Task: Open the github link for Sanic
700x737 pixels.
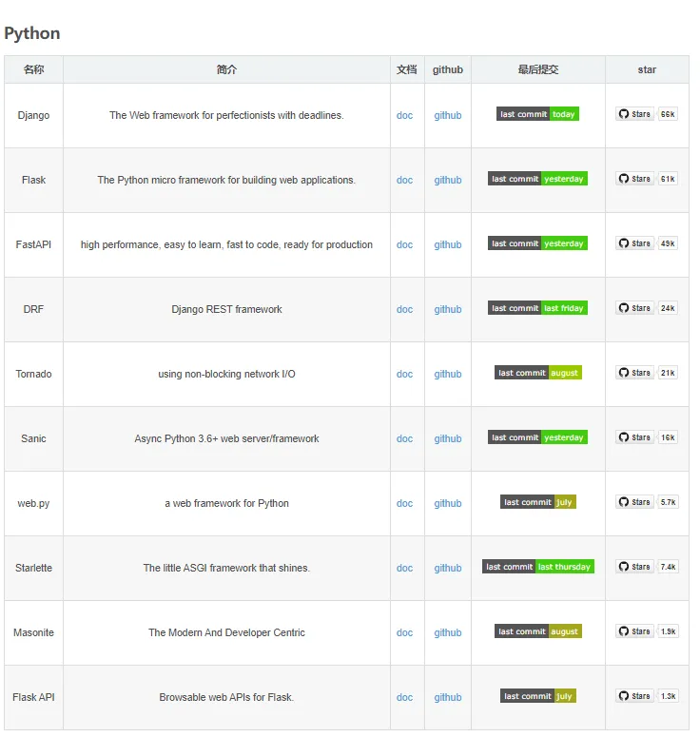Action: [448, 438]
